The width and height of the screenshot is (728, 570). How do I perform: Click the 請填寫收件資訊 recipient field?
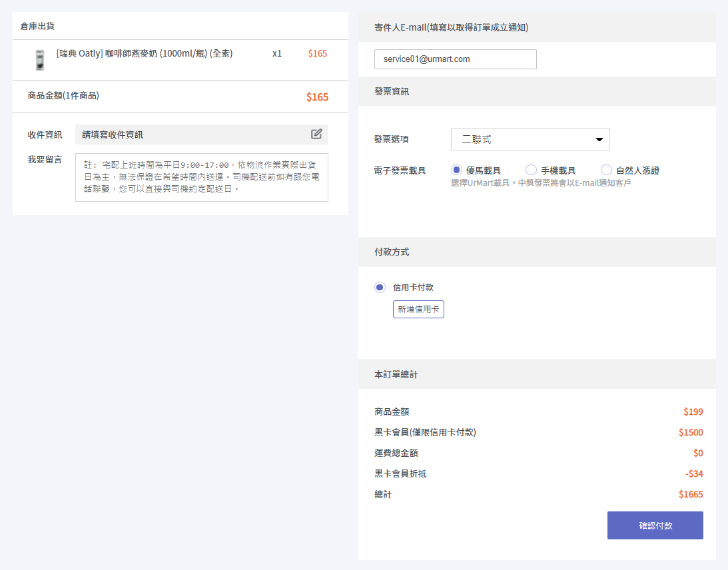coord(202,135)
